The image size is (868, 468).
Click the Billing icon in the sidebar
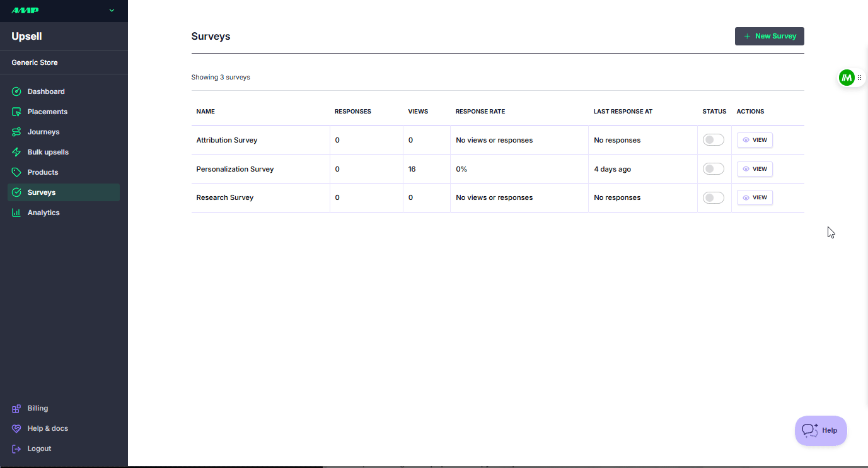[16, 408]
